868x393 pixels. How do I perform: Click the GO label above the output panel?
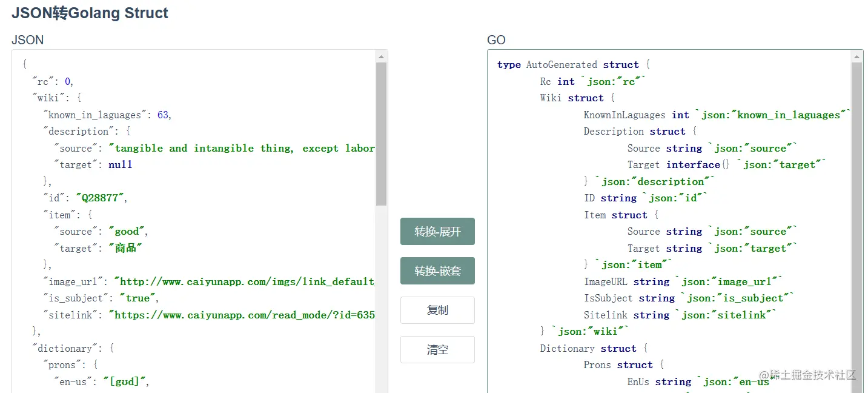coord(496,40)
